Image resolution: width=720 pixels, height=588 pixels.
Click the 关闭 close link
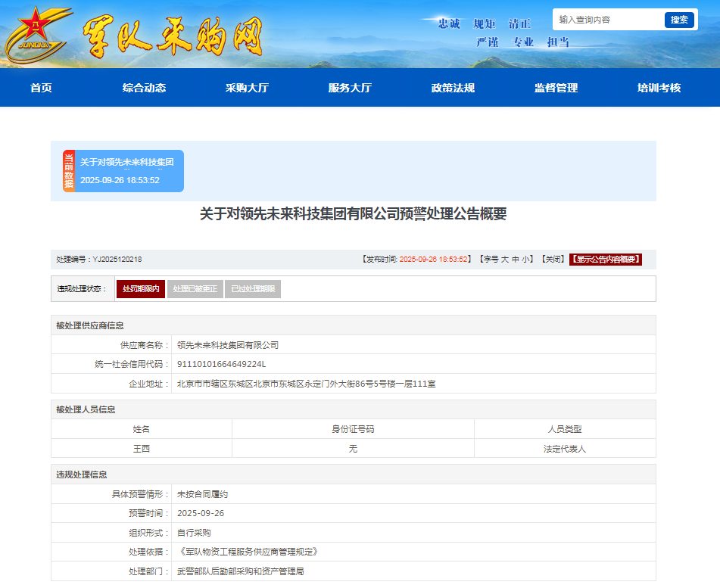[x=553, y=260]
